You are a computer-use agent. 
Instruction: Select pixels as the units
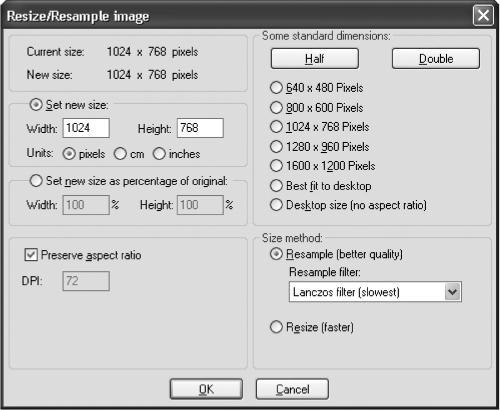coord(69,154)
